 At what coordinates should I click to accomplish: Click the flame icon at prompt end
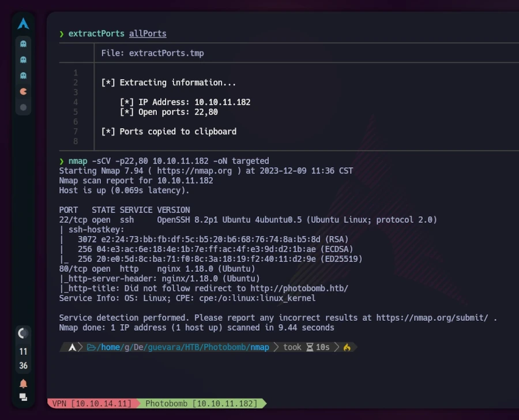coord(347,347)
